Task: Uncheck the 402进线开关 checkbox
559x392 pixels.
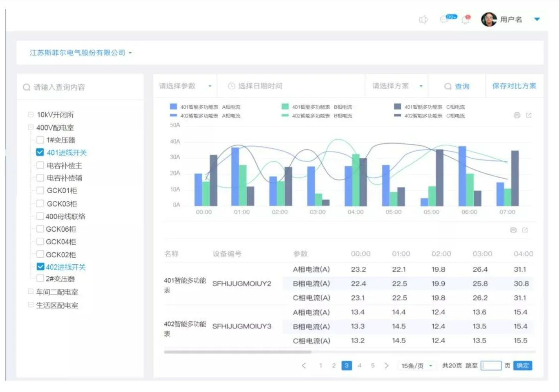Action: point(40,267)
